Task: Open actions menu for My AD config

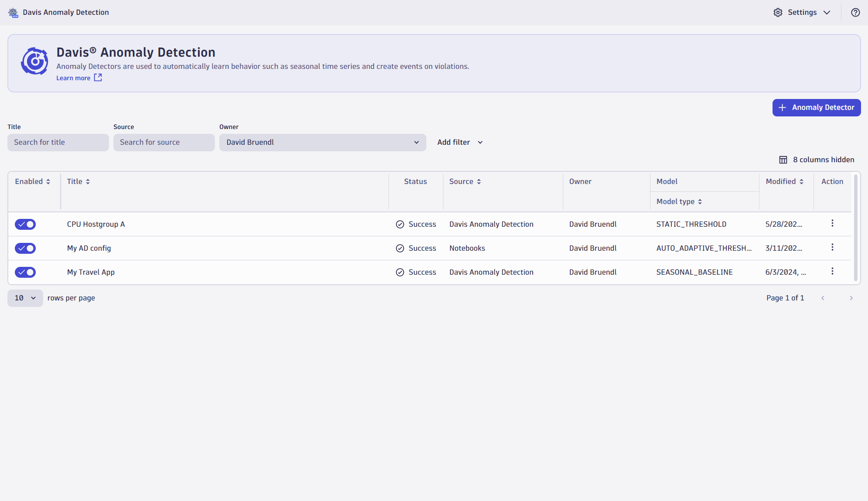Action: 832,248
